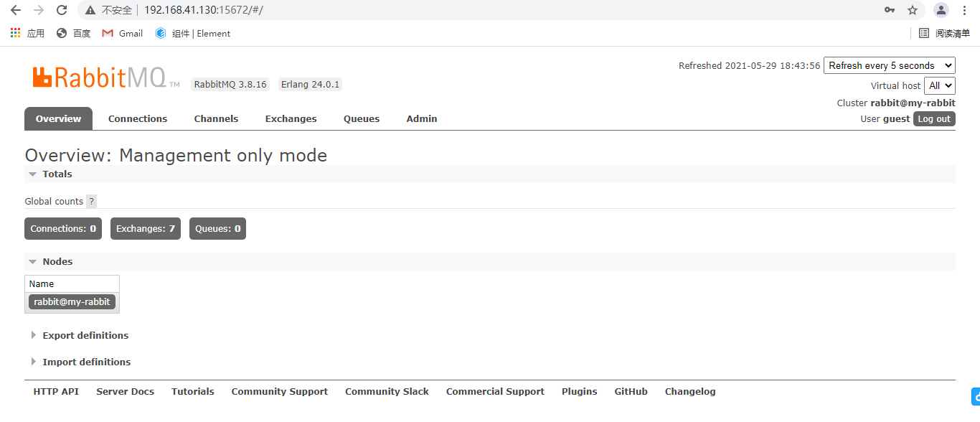Click the insecure site warning icon

click(x=90, y=10)
